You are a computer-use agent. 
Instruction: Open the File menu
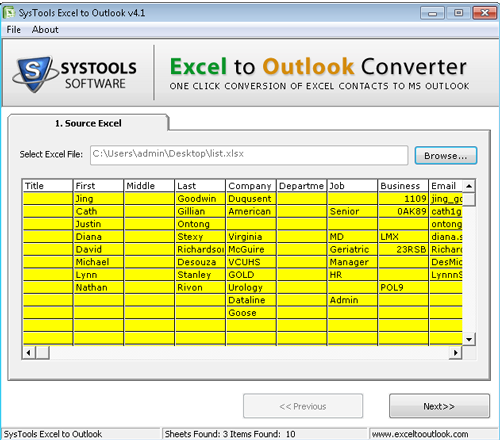click(x=14, y=30)
